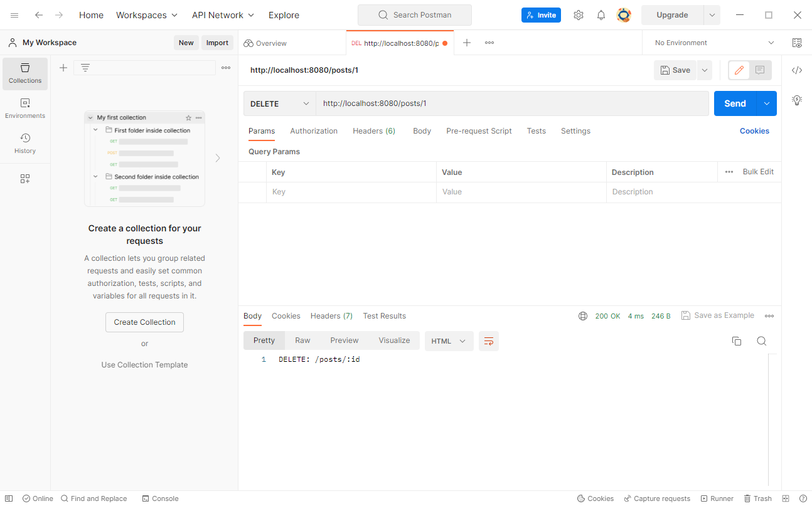Open the lightbulb info icon
The image size is (812, 506).
797,100
